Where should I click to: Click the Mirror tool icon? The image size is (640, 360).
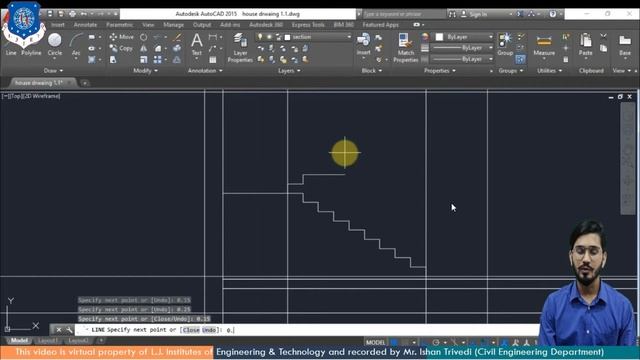pos(144,48)
